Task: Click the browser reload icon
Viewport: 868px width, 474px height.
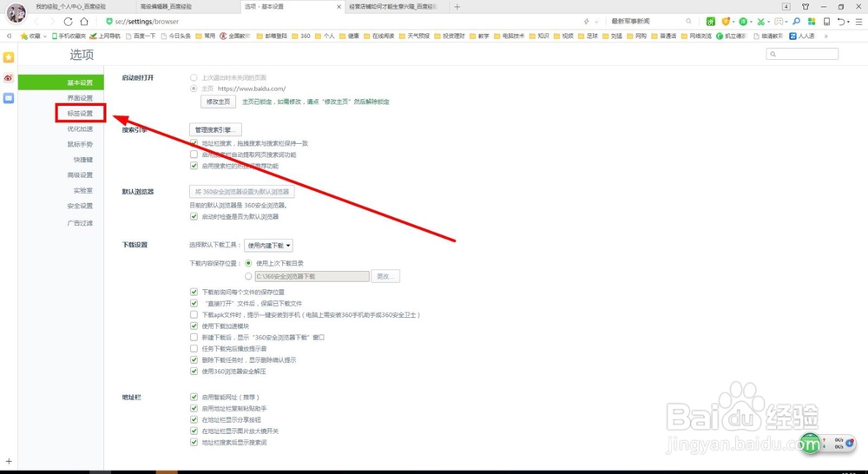Action: click(x=68, y=22)
